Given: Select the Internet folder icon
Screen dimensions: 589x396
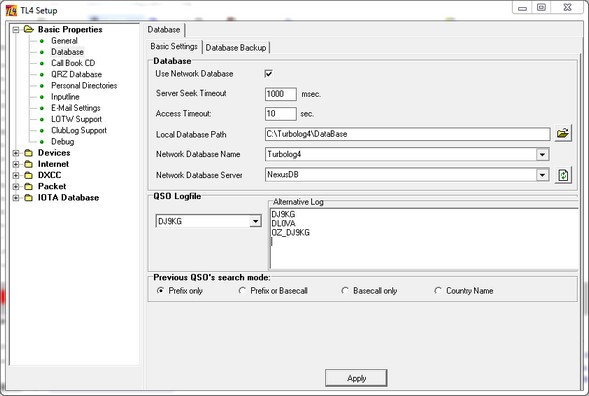Looking at the screenshot, I should (29, 164).
